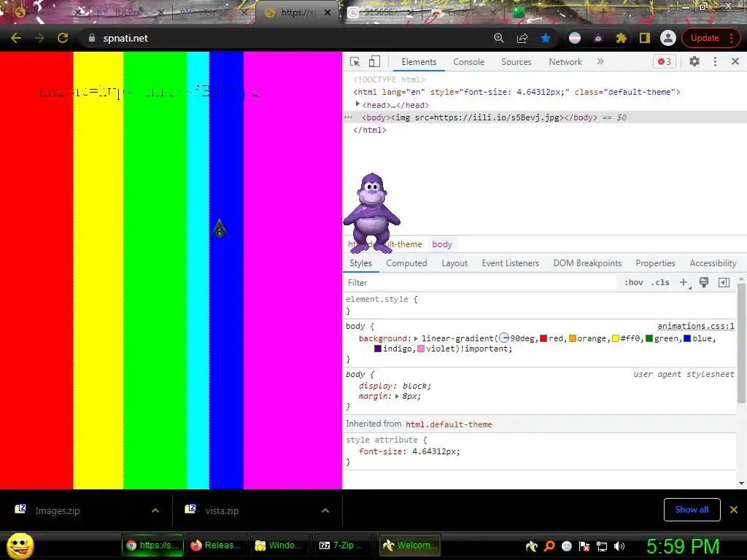Toggle the computed styles sidebar pane
This screenshot has height=560, width=747.
click(724, 282)
